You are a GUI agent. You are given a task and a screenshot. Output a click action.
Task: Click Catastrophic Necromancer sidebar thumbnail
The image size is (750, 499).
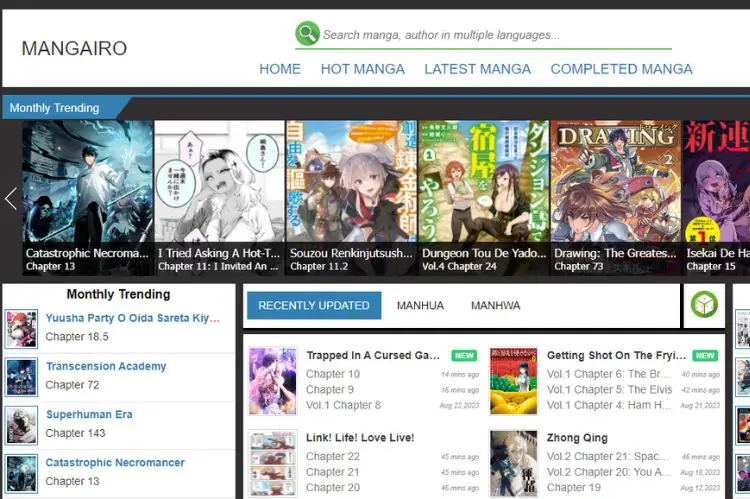click(x=21, y=474)
